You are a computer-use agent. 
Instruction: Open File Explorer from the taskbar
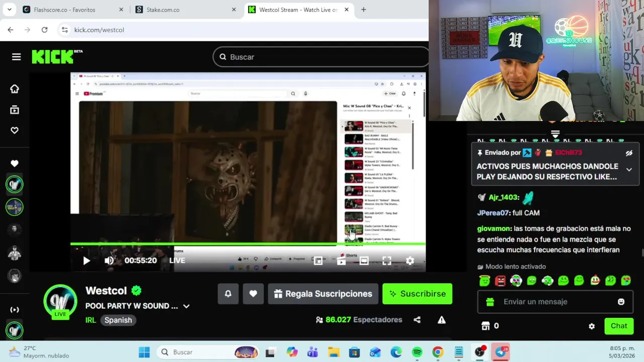point(334,352)
